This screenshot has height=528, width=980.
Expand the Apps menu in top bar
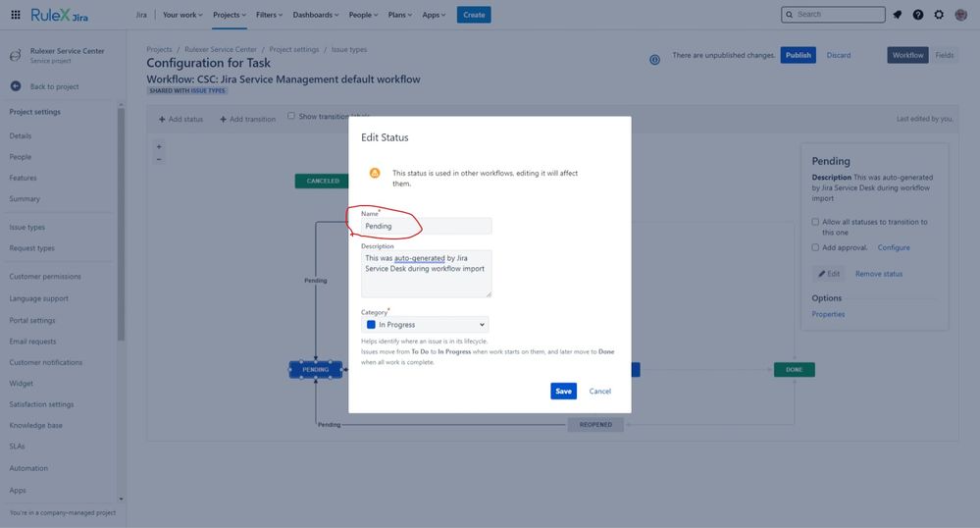[x=434, y=15]
